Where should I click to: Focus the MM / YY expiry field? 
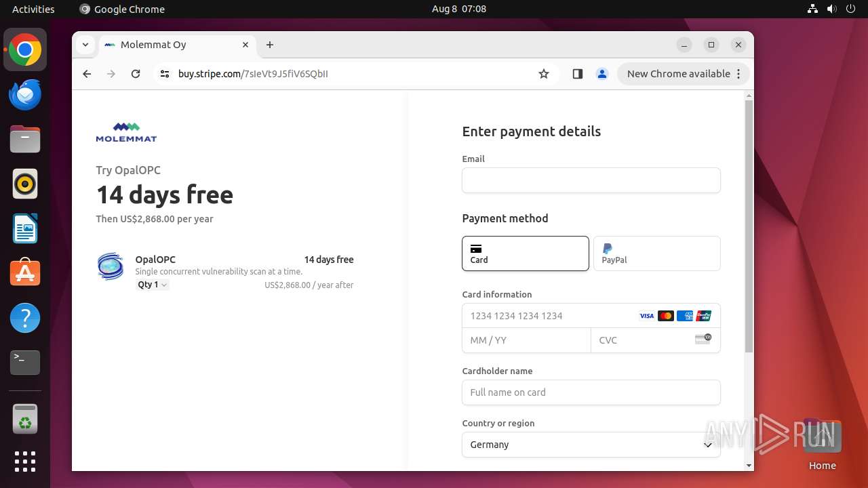coord(526,340)
